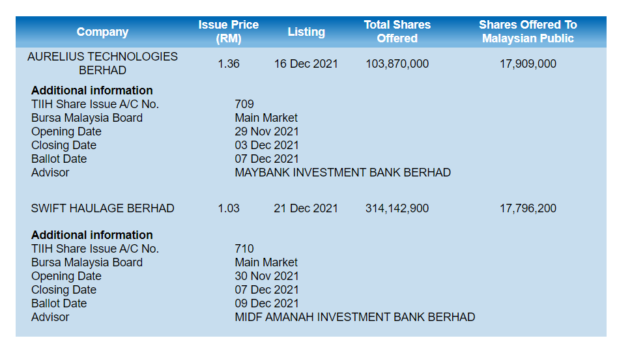Click total shares value 103,870,000
617x364 pixels.
click(397, 64)
